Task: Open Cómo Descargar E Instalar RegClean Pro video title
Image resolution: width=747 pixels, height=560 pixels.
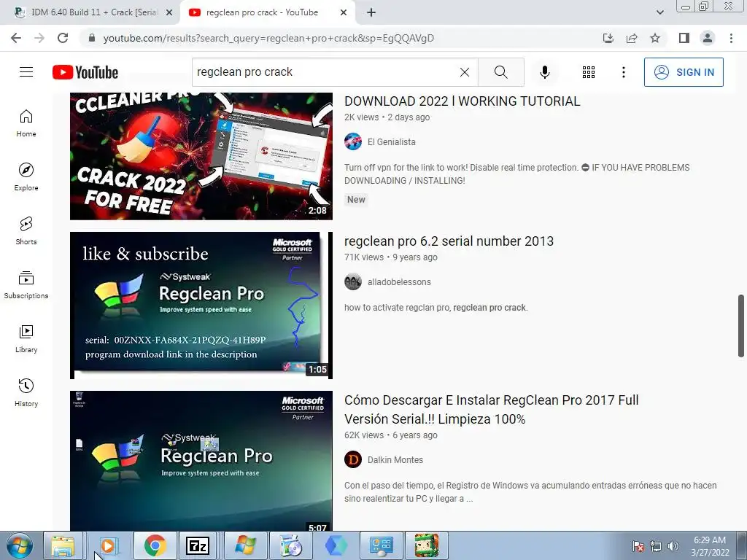Action: coord(491,410)
